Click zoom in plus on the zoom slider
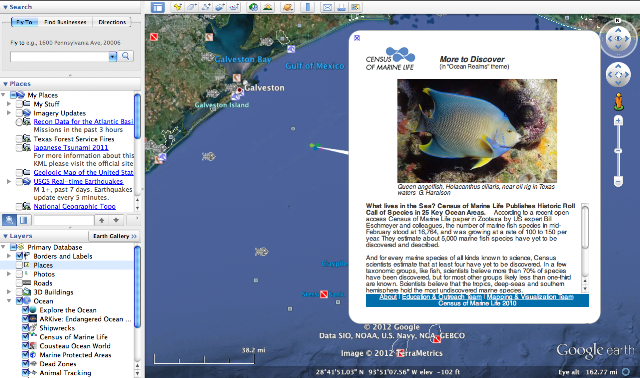The height and width of the screenshot is (378, 640). pyautogui.click(x=618, y=120)
